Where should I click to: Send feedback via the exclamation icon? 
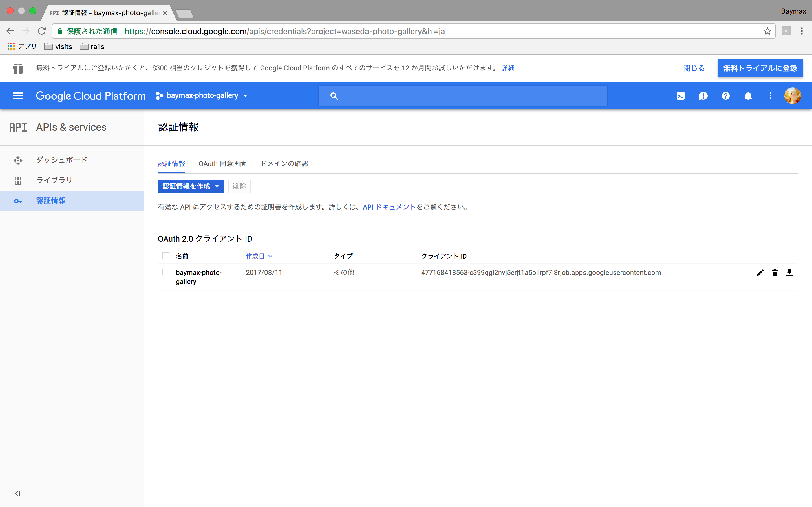[x=703, y=95]
